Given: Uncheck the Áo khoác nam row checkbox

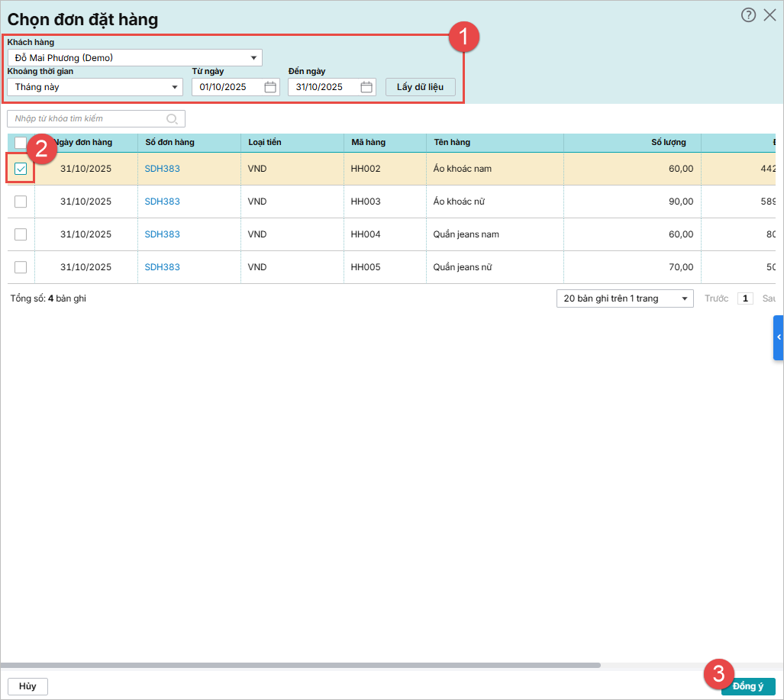Looking at the screenshot, I should click(x=21, y=169).
